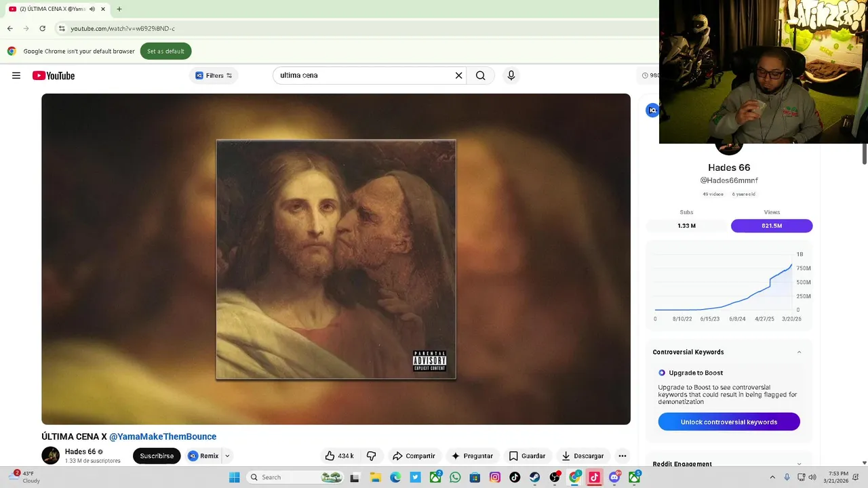The width and height of the screenshot is (868, 488).
Task: Open File Explorer from the taskbar
Action: (375, 477)
